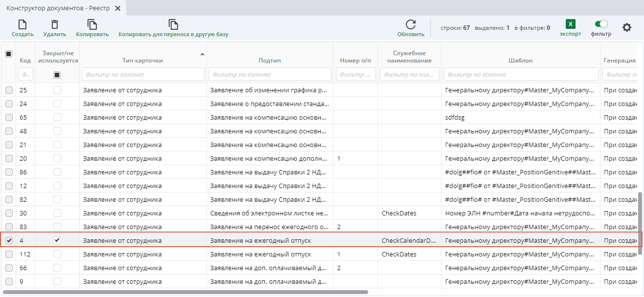Click the Создать new document icon
644x297 pixels.
[x=22, y=25]
